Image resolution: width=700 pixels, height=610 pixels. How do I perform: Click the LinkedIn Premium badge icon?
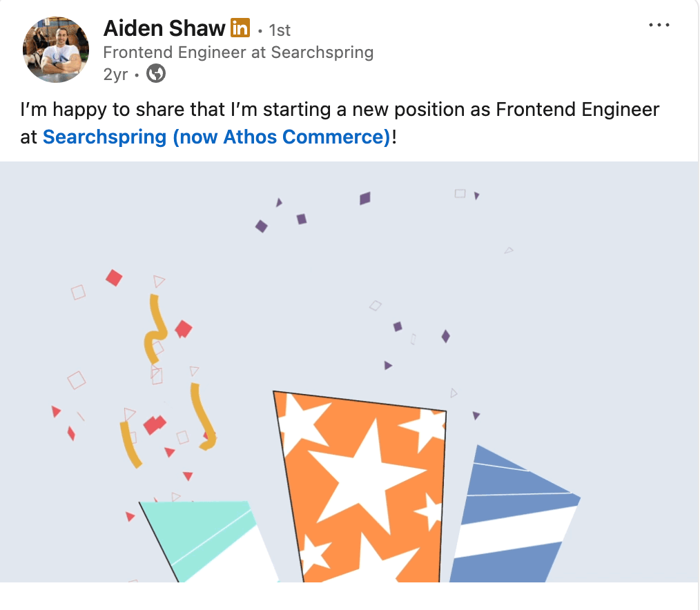(240, 28)
